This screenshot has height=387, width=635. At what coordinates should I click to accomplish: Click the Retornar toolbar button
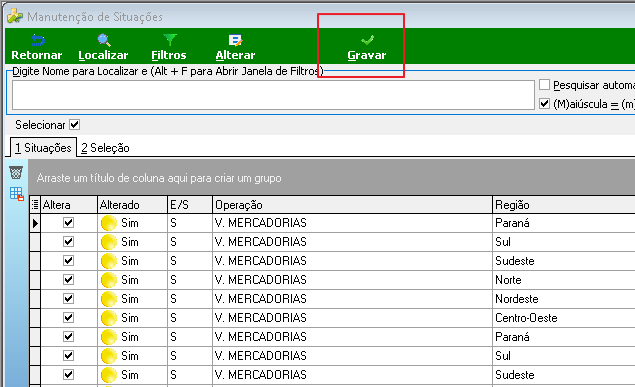point(37,47)
